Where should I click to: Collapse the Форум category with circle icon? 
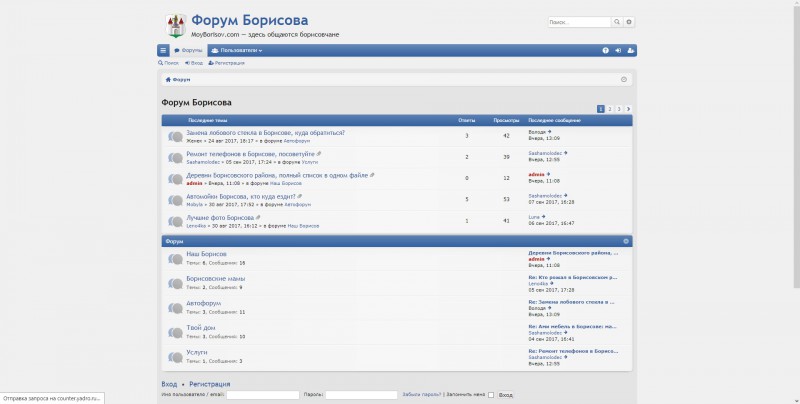(x=626, y=241)
